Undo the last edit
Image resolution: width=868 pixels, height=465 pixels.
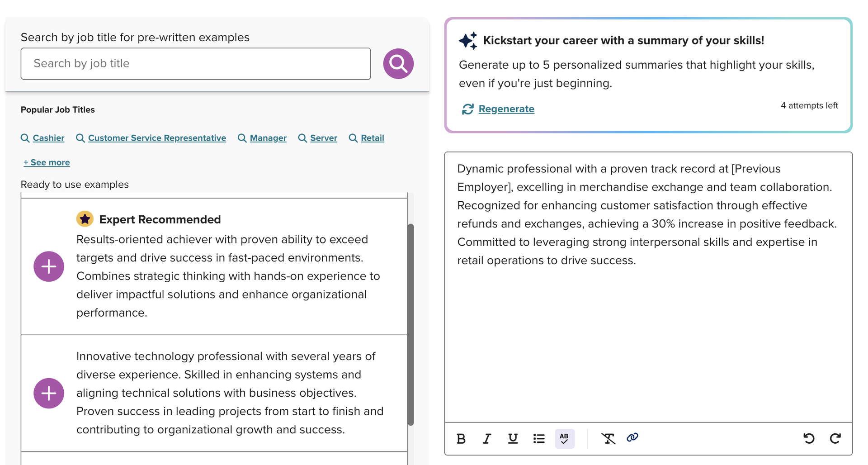click(x=809, y=438)
